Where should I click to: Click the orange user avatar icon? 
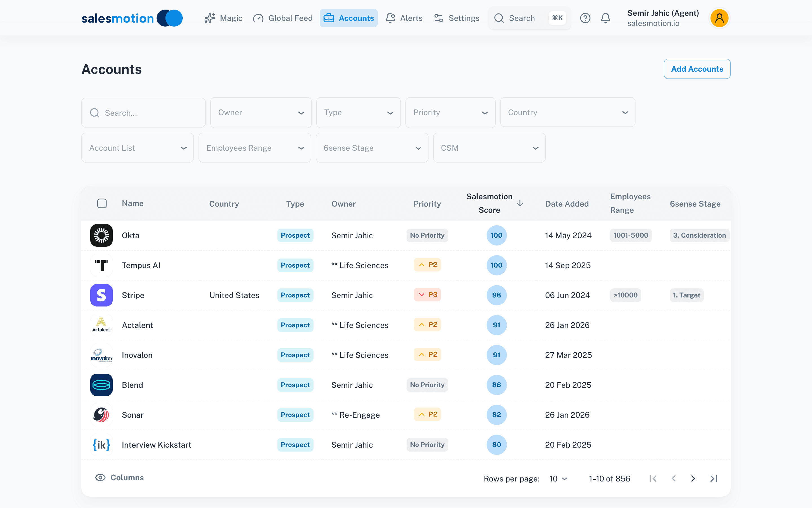719,18
